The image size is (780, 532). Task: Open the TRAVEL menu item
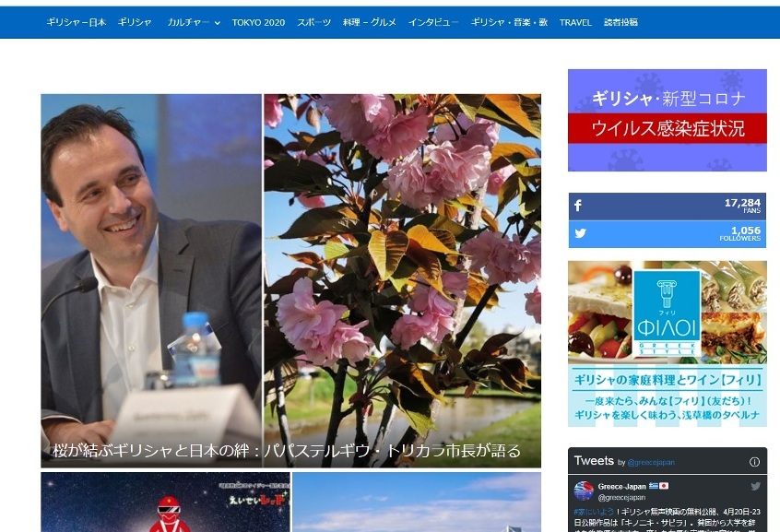pyautogui.click(x=575, y=22)
